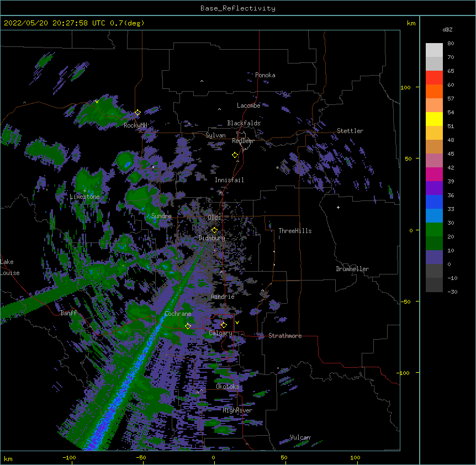Viewport: 476px width, 465px height.
Task: Click the Vulcan label
Action: pos(300,437)
